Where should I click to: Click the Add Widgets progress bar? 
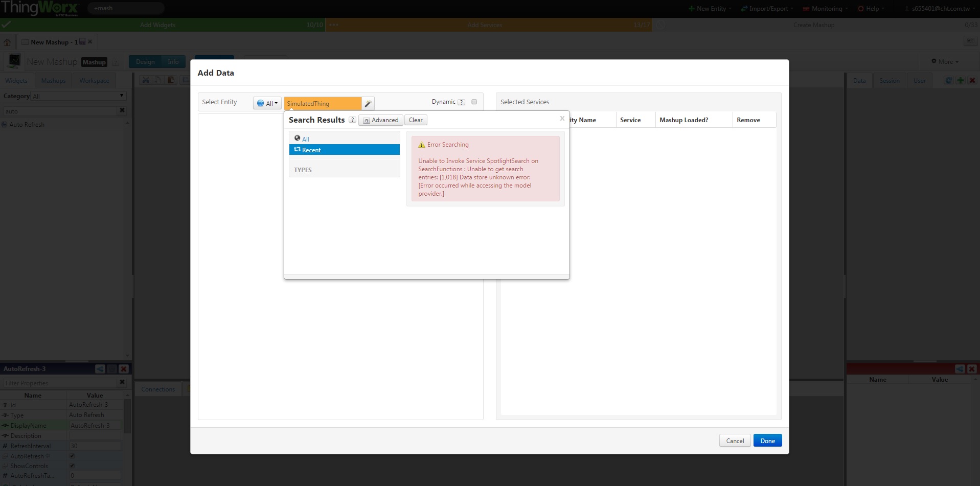(x=163, y=25)
